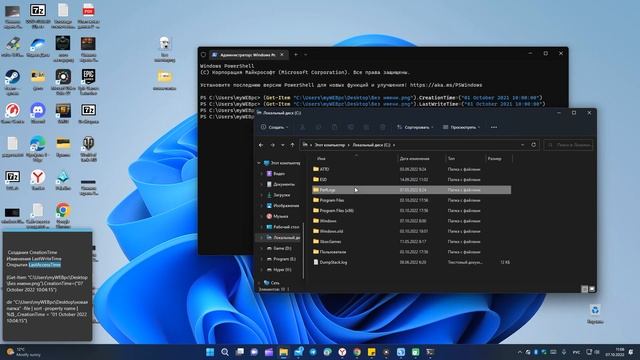Select the Program Files folder row
Viewport: 640px width, 360px height.
[411, 200]
